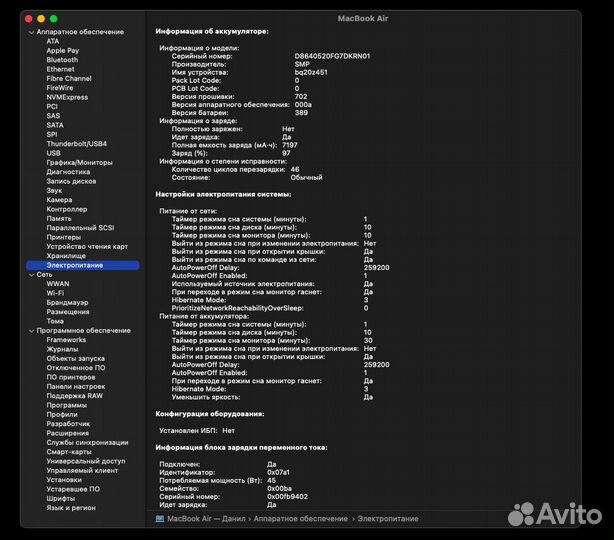
Task: Select Брандмауэр in the sidebar
Action: tap(67, 303)
